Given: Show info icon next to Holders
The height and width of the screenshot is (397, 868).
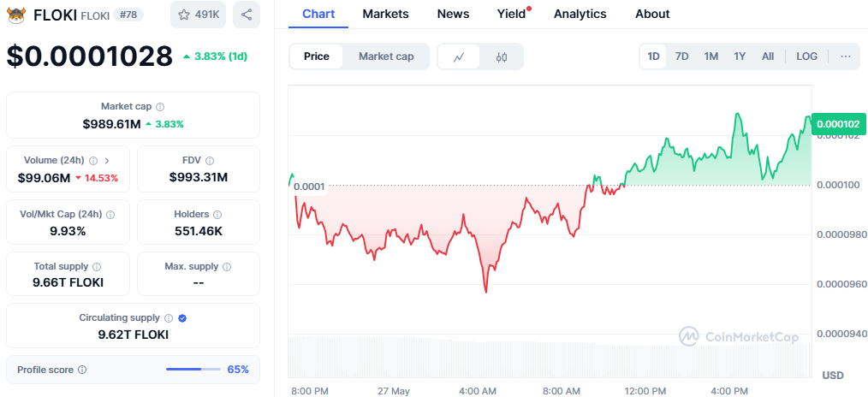Looking at the screenshot, I should coord(217,214).
